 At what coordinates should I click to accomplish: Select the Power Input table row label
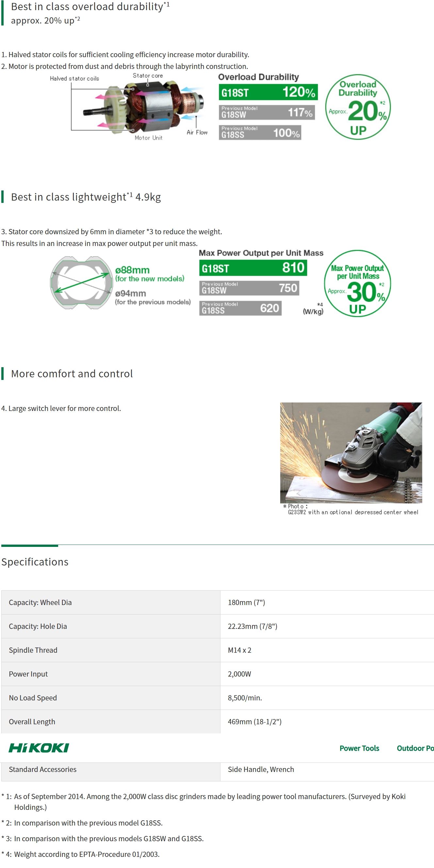[28, 674]
